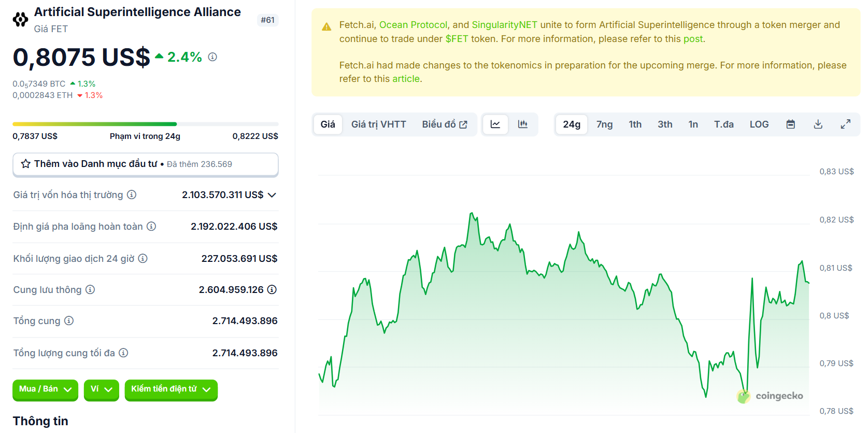Show info for Giá trị vốn hóa thị trường
Image resolution: width=868 pixels, height=433 pixels.
(x=132, y=195)
